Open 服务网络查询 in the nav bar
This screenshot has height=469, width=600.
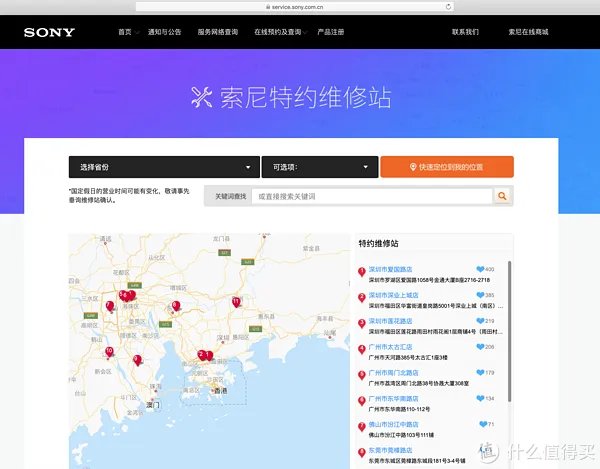(218, 32)
